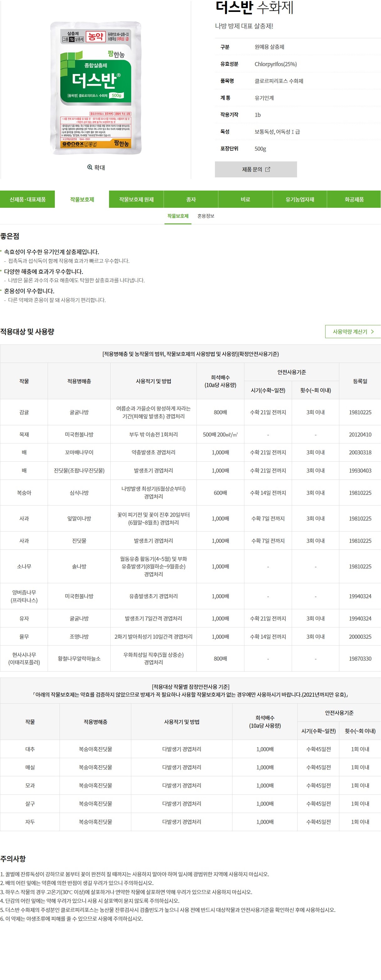The image size is (381, 980).
Task: Click the 보통독성, 어독성 I 급 toxicity value
Action: (277, 132)
